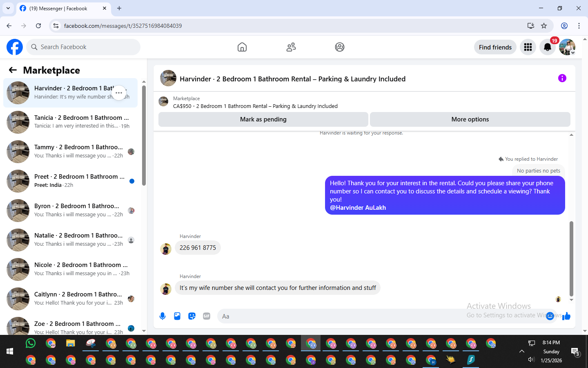Open Tanicia's conversation
Image resolution: width=588 pixels, height=368 pixels.
click(x=71, y=122)
